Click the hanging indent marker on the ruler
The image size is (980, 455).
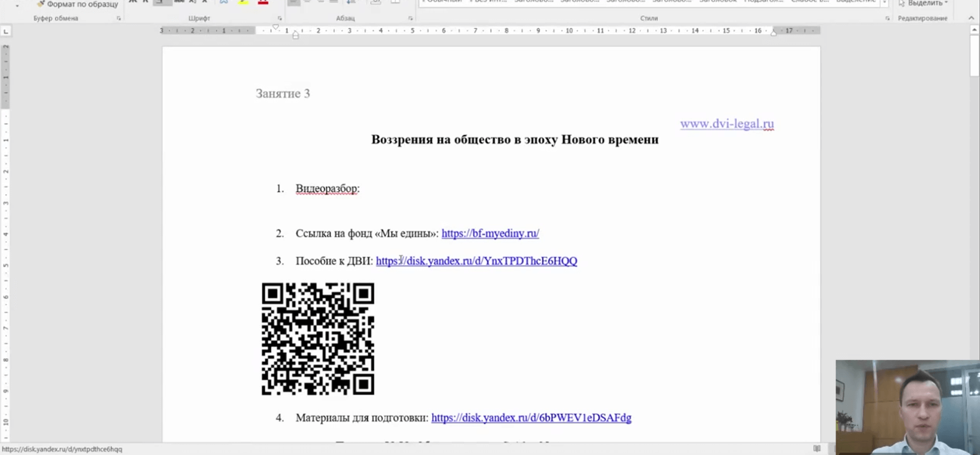pos(295,35)
